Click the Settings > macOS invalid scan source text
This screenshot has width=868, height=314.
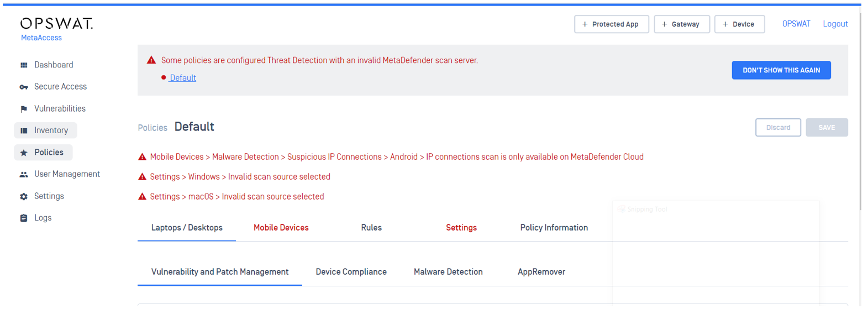click(237, 197)
